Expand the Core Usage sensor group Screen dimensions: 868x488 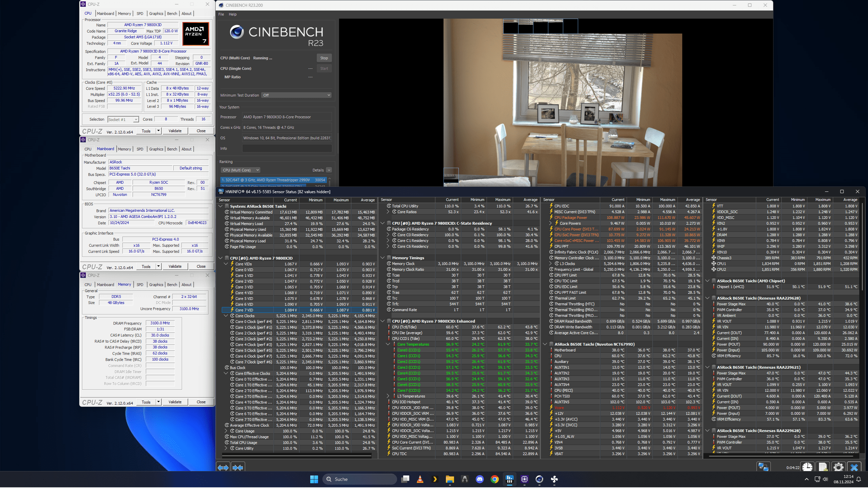[226, 431]
